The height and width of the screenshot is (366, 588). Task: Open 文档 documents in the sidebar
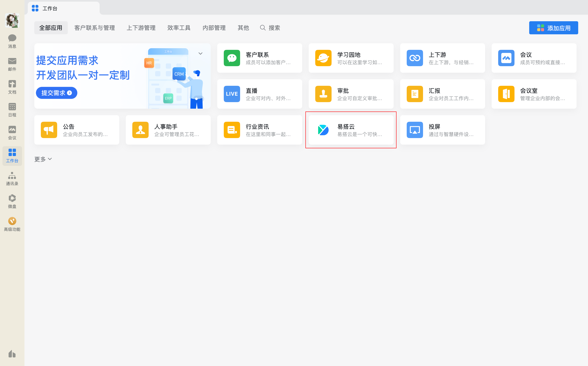pyautogui.click(x=12, y=87)
